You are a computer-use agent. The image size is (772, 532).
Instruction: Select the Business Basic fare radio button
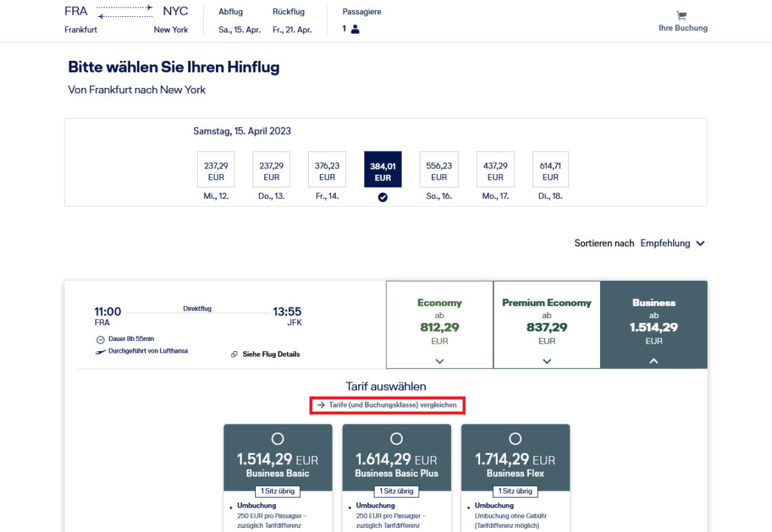[278, 439]
